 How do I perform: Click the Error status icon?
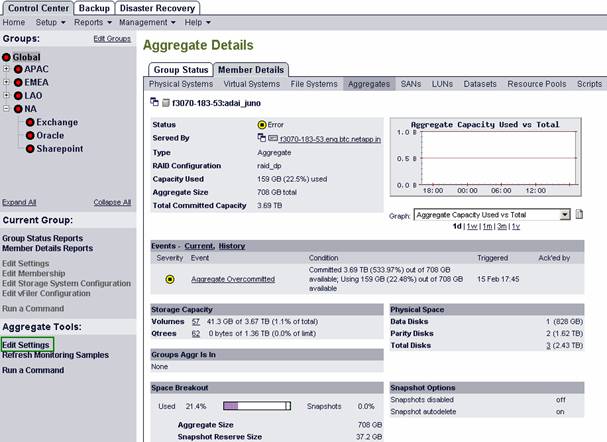click(x=262, y=125)
